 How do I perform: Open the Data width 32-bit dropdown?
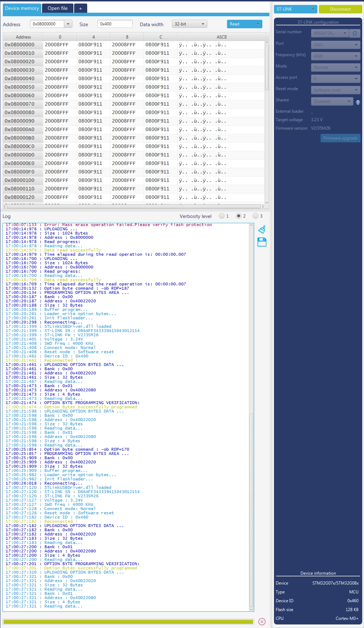point(190,24)
